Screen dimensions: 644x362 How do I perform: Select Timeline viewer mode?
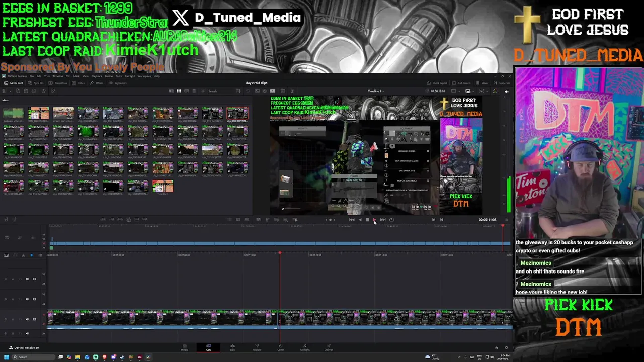(272, 91)
